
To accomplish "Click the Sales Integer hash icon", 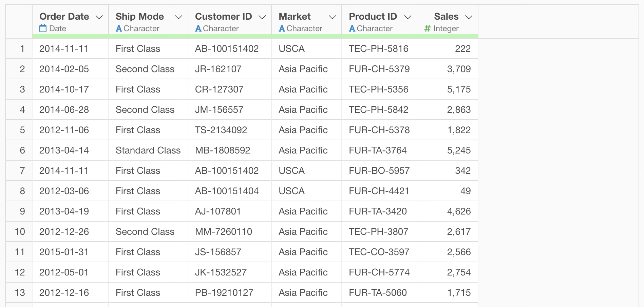I will tap(427, 29).
